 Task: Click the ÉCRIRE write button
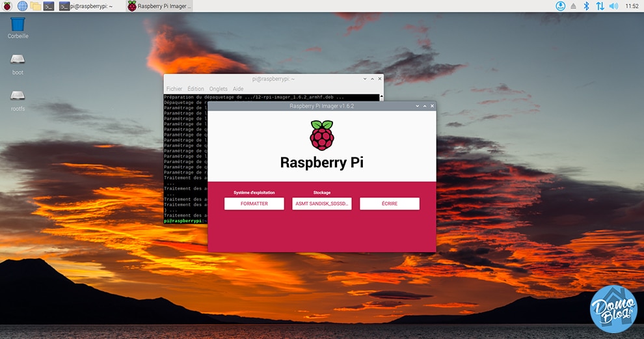(x=390, y=204)
